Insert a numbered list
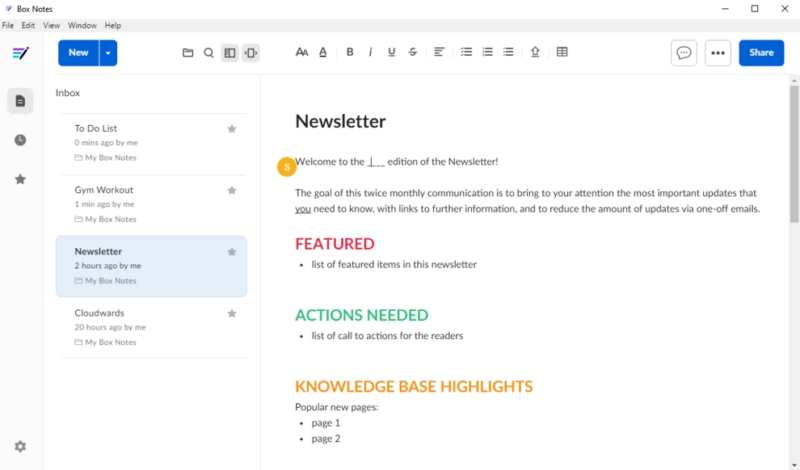Image resolution: width=800 pixels, height=470 pixels. coord(487,53)
